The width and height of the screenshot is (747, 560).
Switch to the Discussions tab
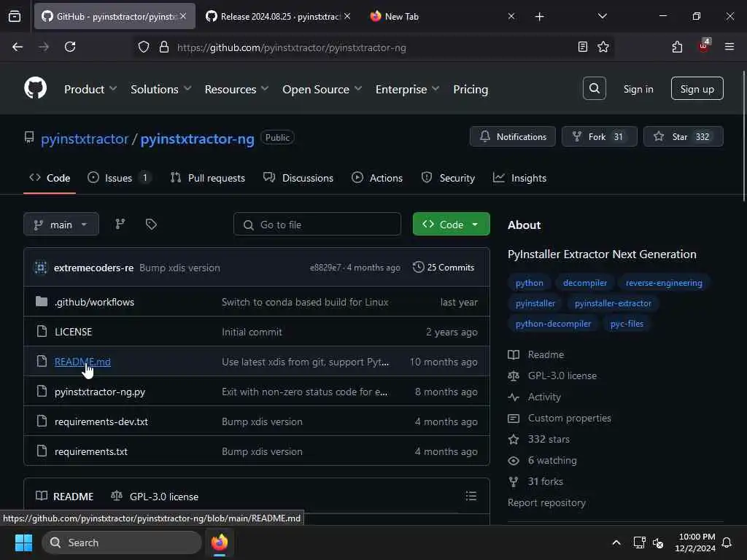coord(298,178)
